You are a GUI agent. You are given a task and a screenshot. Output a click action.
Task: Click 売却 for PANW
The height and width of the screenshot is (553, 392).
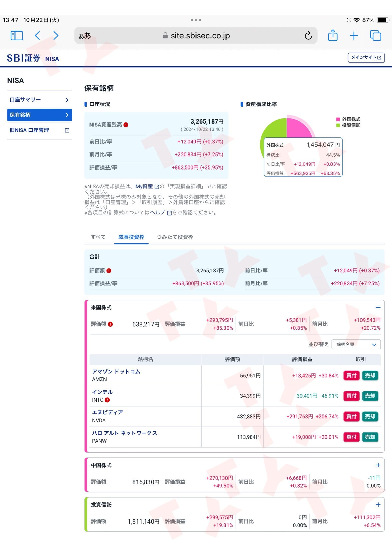(x=370, y=437)
